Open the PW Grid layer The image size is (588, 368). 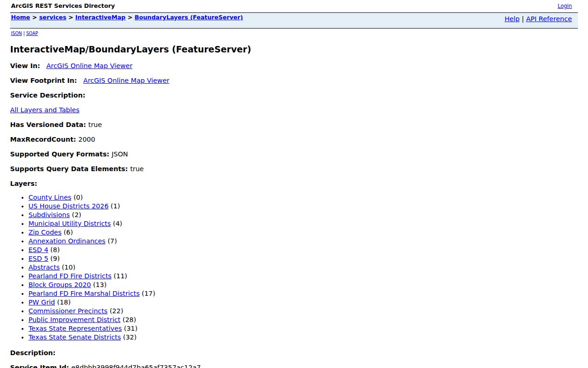click(x=41, y=302)
